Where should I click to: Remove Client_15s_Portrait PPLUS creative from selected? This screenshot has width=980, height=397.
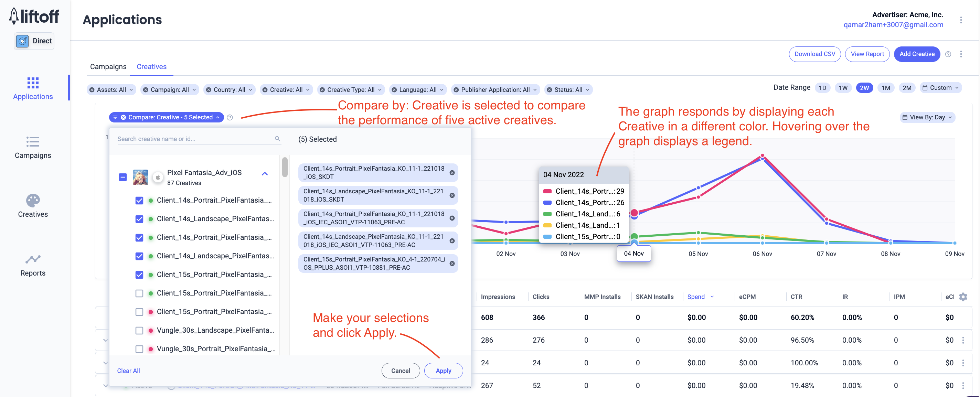pos(452,264)
